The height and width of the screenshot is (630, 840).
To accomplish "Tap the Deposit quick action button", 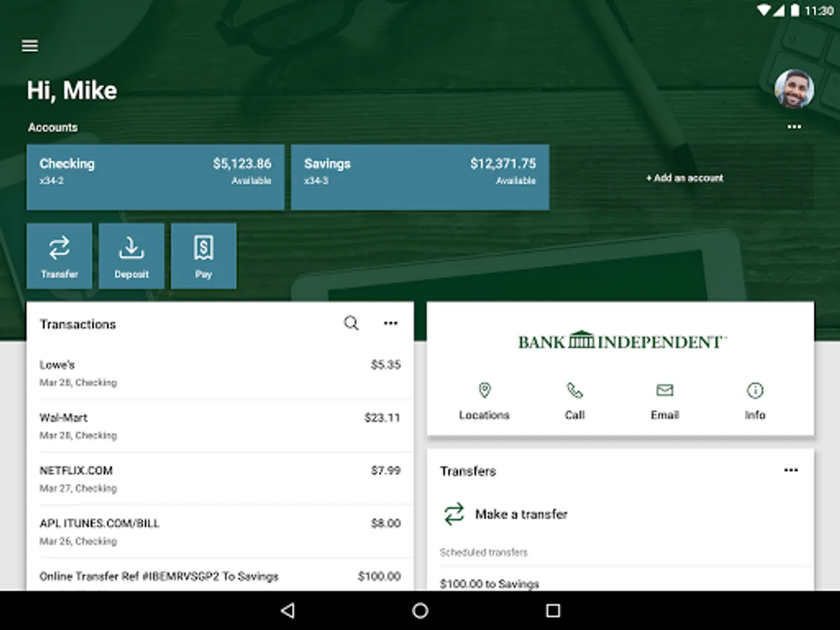I will pos(132,256).
